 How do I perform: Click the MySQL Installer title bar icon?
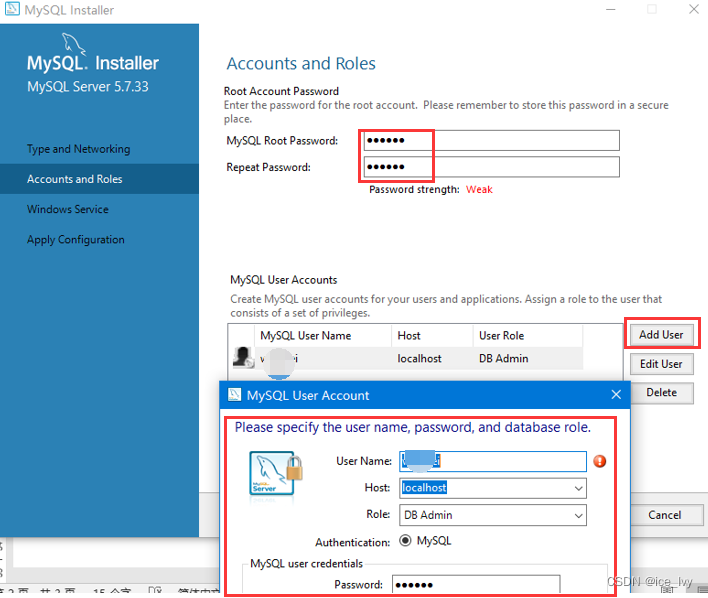tap(12, 9)
